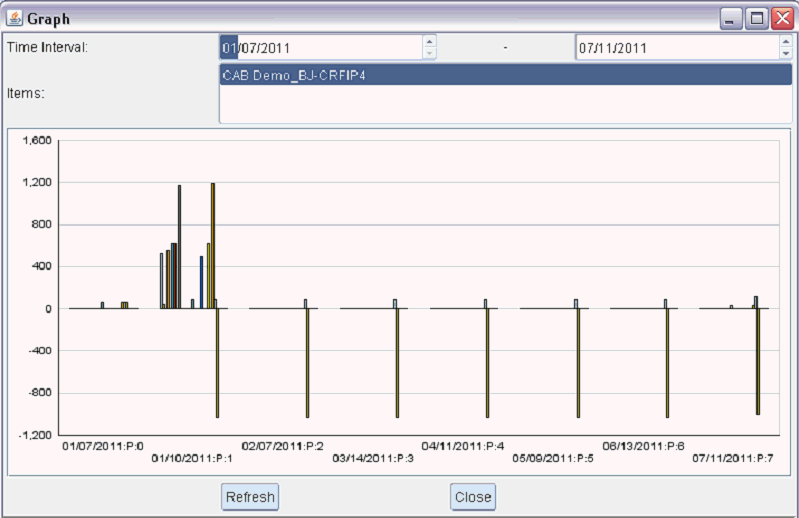
Task: Click the Time Interval: label
Action: 47,47
